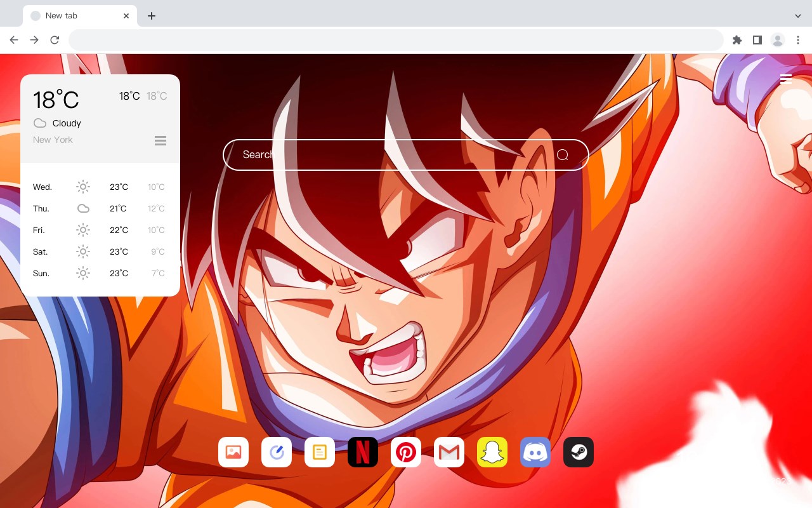
Task: Click the cloudy weather icon
Action: (40, 123)
